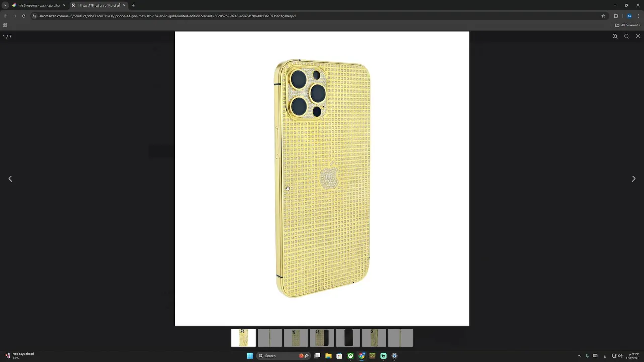The image size is (644, 362).
Task: Select the first gallery thumbnail
Action: point(244,338)
